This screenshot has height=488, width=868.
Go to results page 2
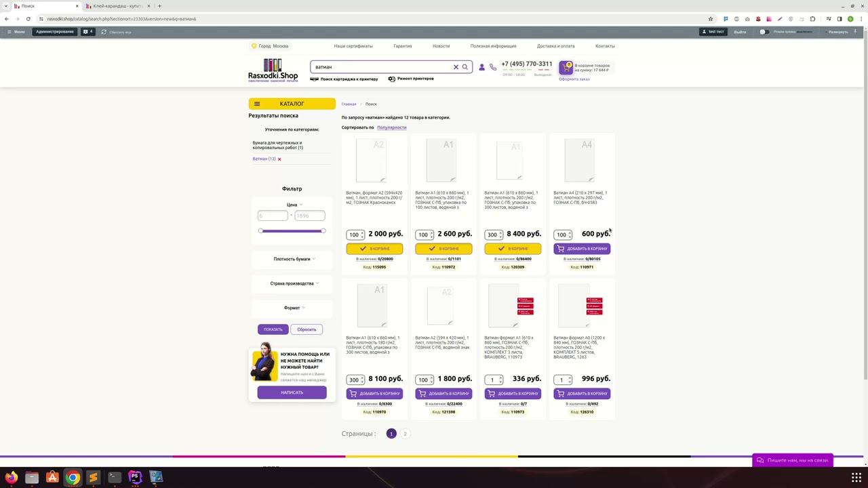405,434
